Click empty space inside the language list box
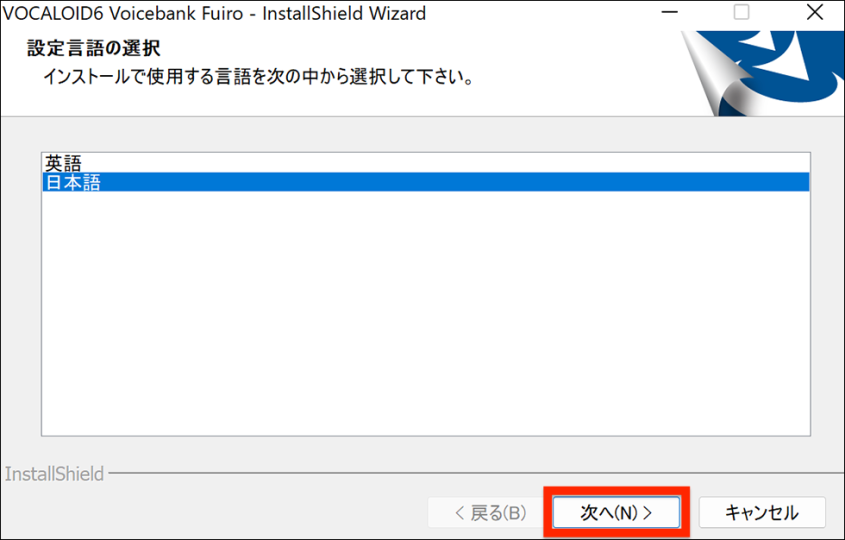This screenshot has height=540, width=845. pos(426,313)
